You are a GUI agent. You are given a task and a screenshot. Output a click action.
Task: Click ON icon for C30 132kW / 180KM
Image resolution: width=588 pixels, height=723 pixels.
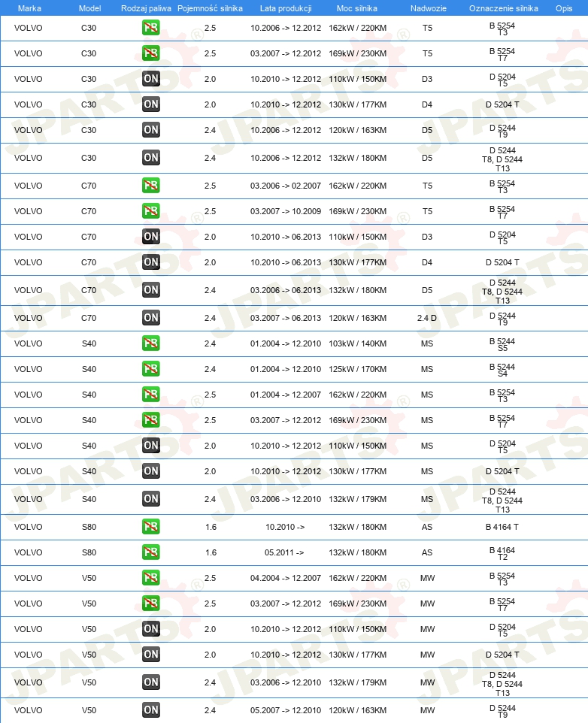[x=151, y=158]
